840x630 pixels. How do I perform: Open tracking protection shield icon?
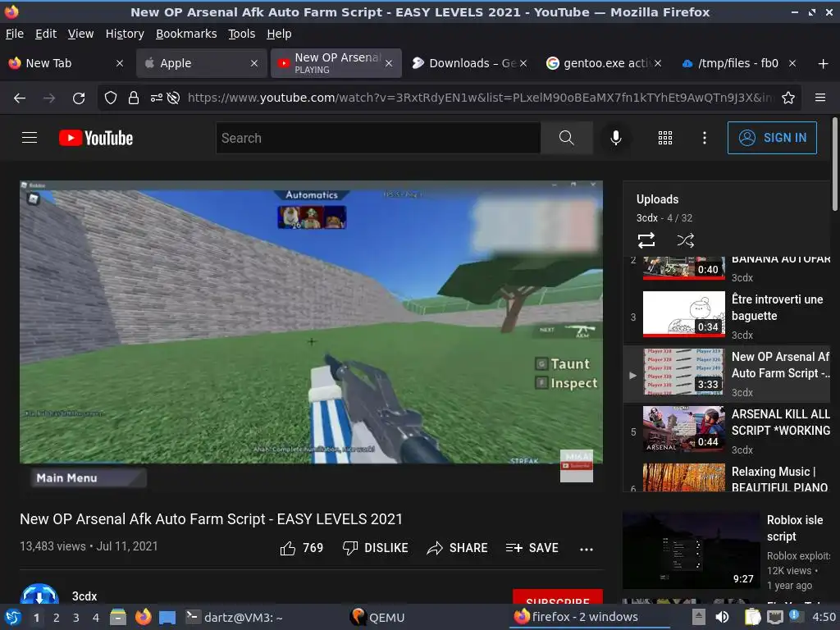111,98
